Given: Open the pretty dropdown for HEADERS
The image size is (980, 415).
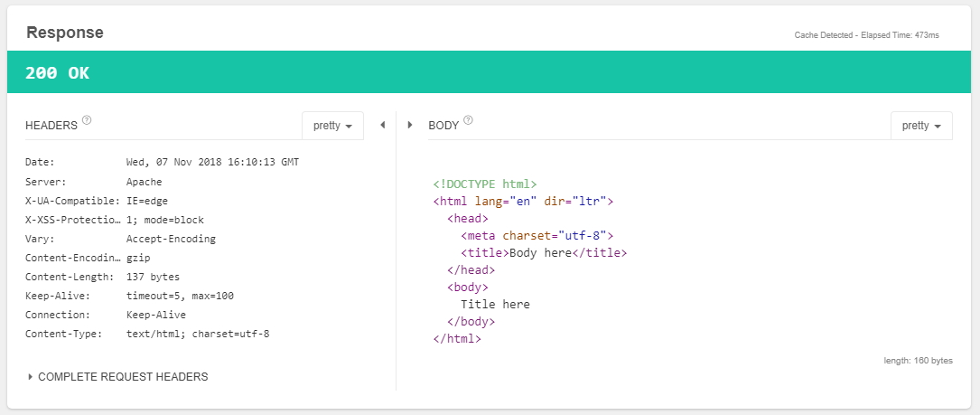Looking at the screenshot, I should pyautogui.click(x=332, y=126).
